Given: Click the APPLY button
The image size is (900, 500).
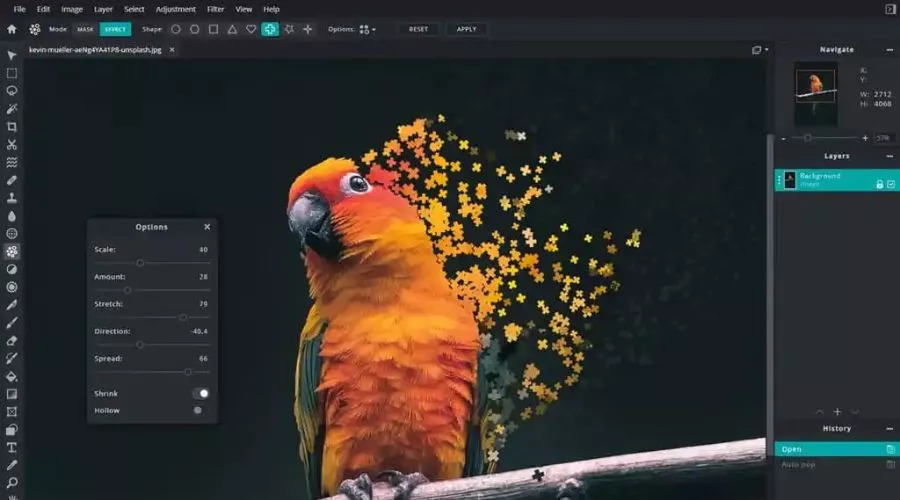Looking at the screenshot, I should pyautogui.click(x=467, y=29).
